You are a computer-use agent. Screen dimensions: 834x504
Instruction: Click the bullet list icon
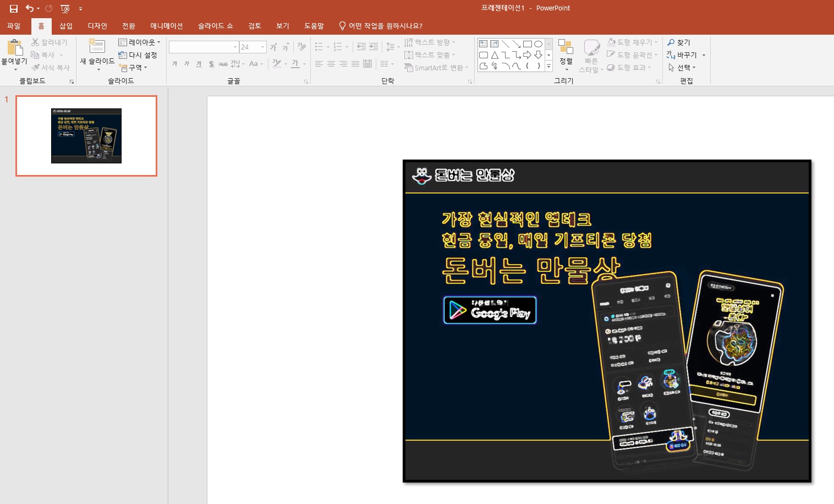[x=319, y=47]
